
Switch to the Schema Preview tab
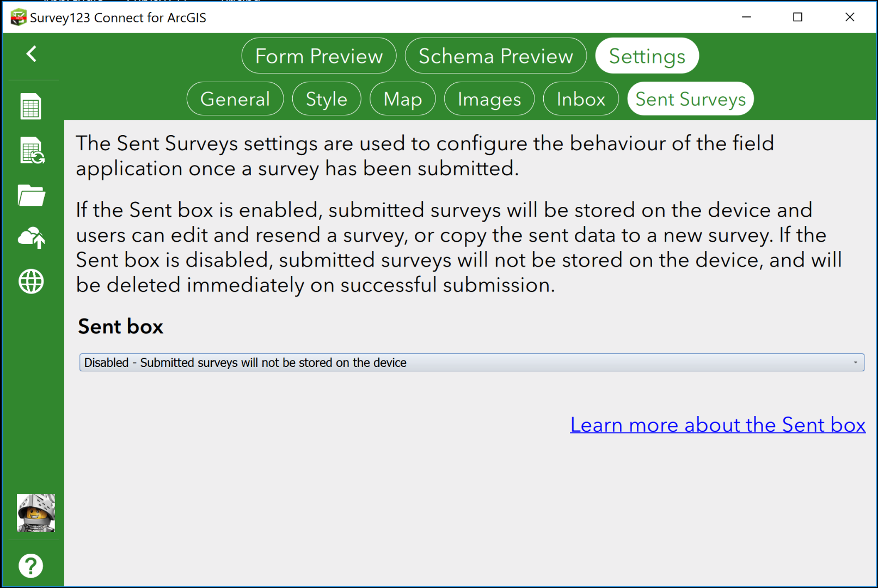[496, 56]
